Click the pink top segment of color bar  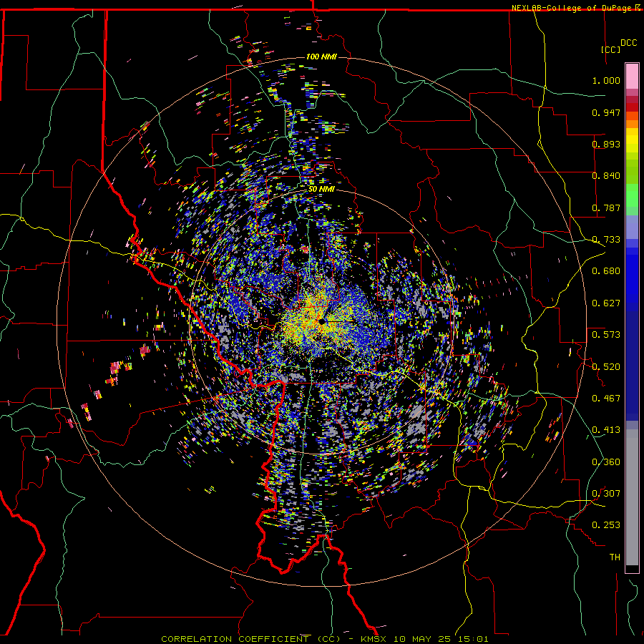click(x=632, y=76)
